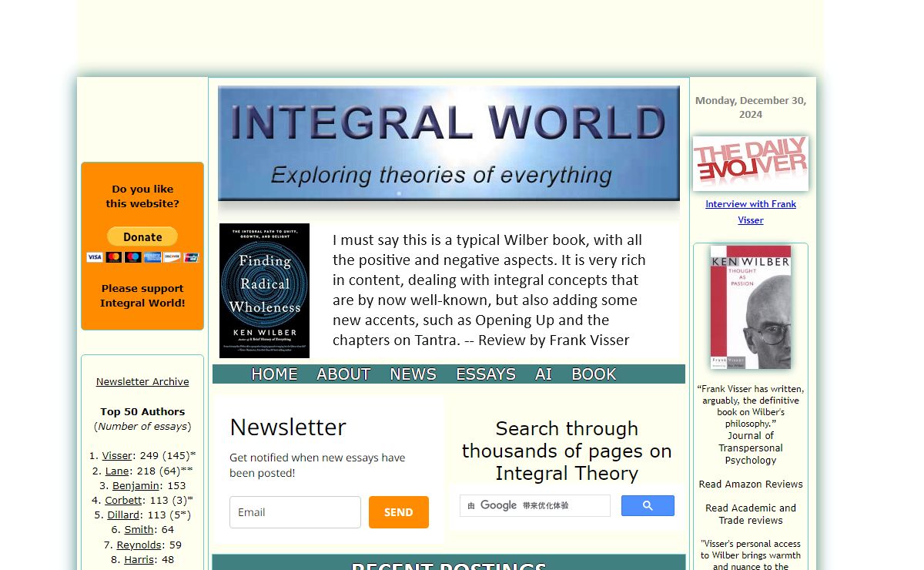Click the Top 50 Authors heading
924x570 pixels.
click(142, 411)
